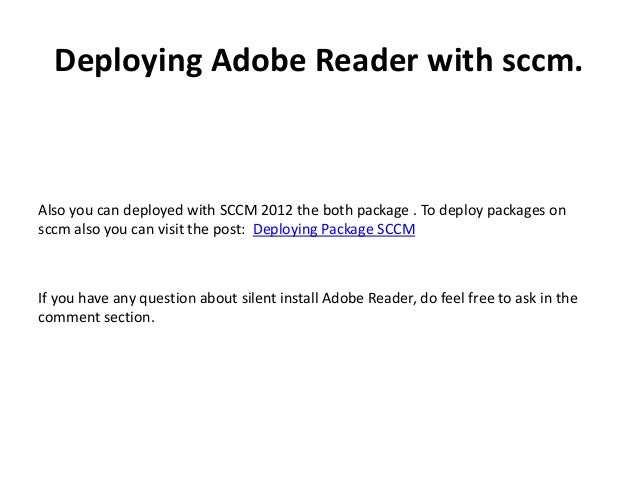Click the word 'Deploying' in the heading

[x=128, y=61]
